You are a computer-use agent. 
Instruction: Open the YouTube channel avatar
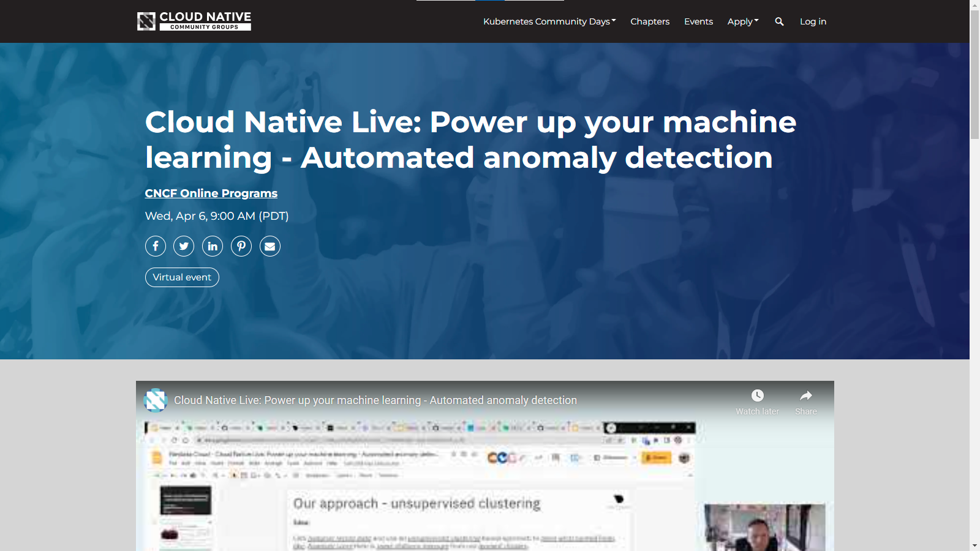pyautogui.click(x=156, y=400)
